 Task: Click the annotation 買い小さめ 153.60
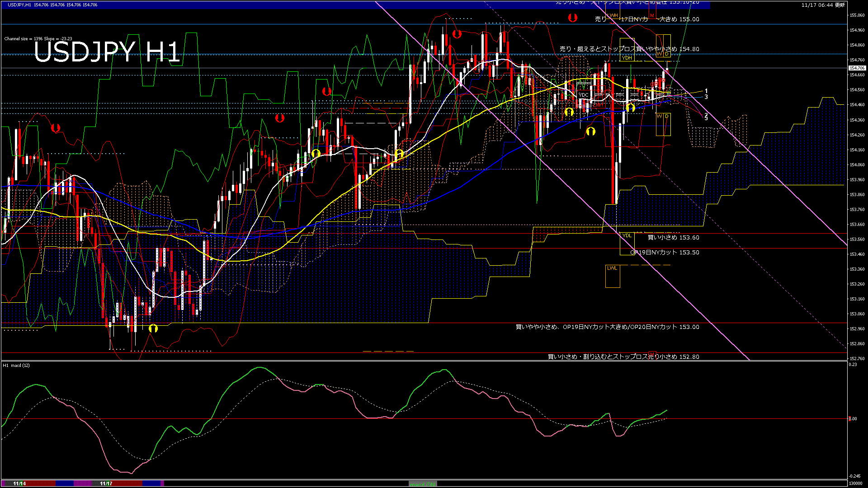(x=673, y=237)
